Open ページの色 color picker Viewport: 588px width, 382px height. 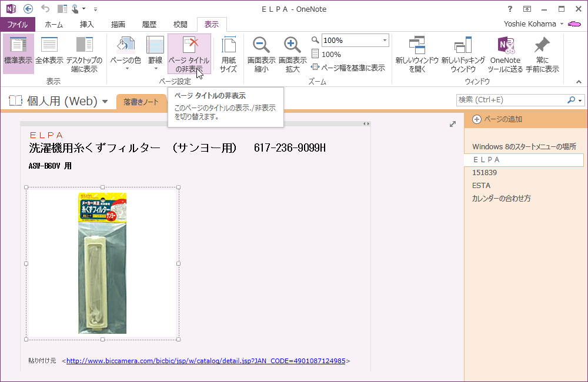(x=126, y=53)
